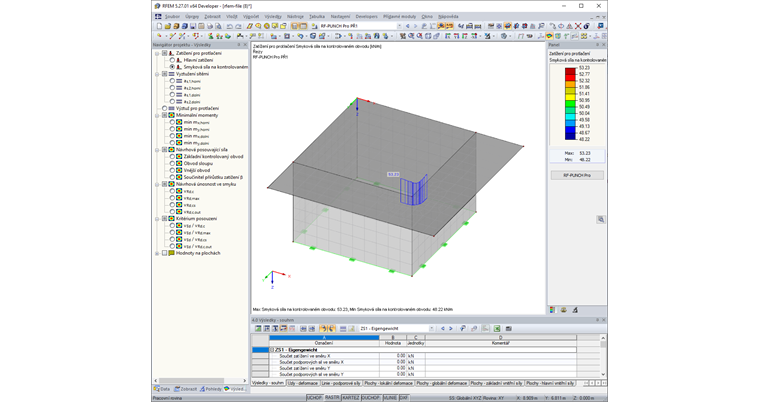The width and height of the screenshot is (760, 402).
Task: Click the magnifier icon in right panel
Action: coord(601,219)
